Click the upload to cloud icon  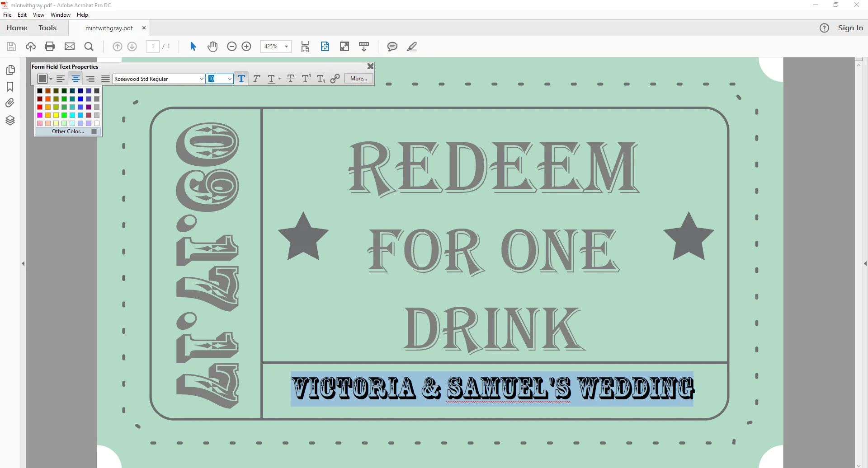[x=31, y=47]
